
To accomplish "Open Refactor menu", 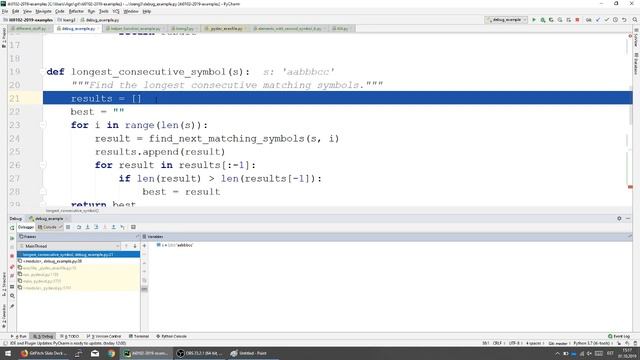I will pyautogui.click(x=76, y=11).
